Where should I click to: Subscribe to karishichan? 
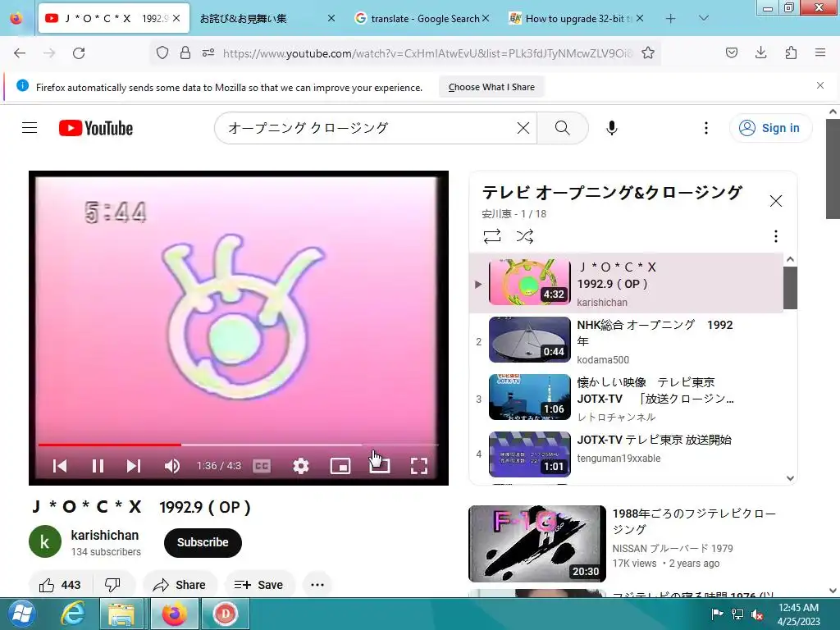pyautogui.click(x=203, y=542)
